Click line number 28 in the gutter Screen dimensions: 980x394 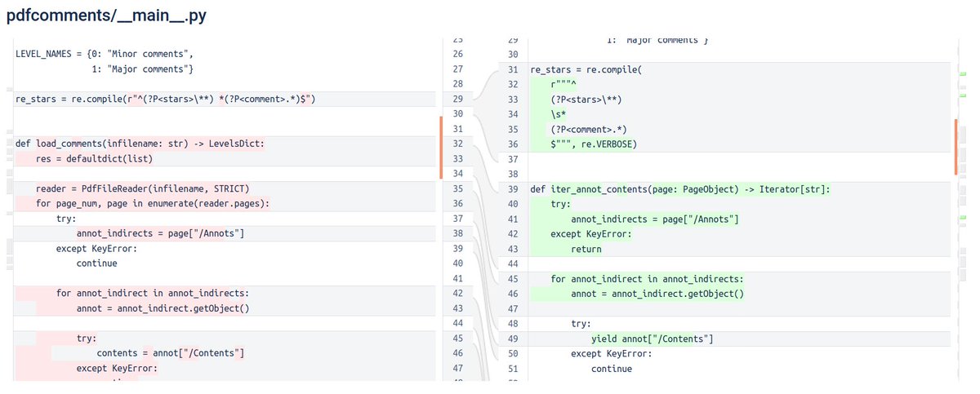[457, 85]
